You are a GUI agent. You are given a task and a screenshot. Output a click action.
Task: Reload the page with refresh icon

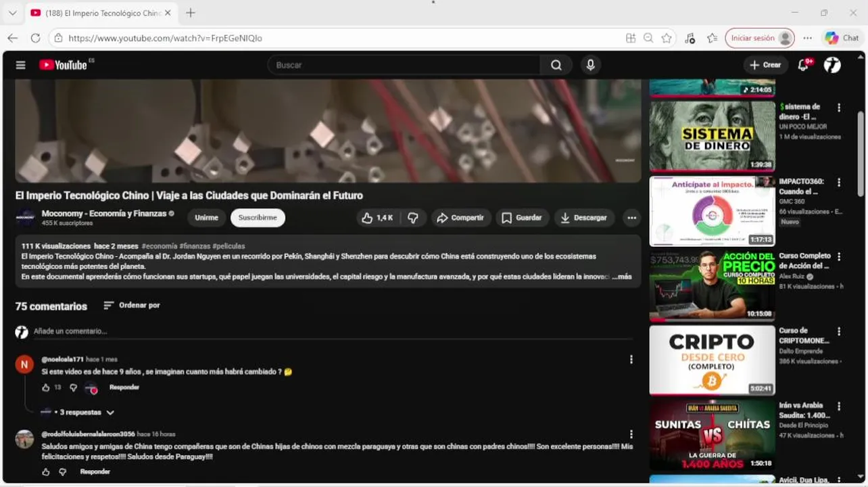(34, 38)
